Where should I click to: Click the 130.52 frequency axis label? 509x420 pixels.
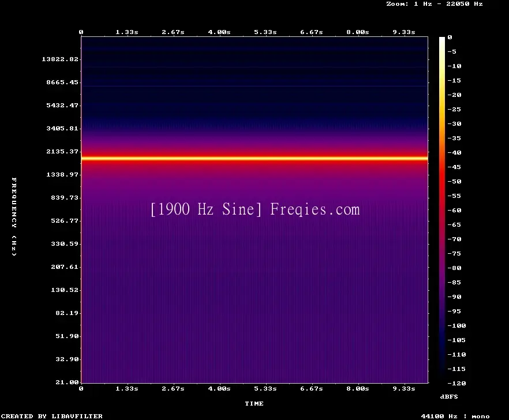coord(65,290)
